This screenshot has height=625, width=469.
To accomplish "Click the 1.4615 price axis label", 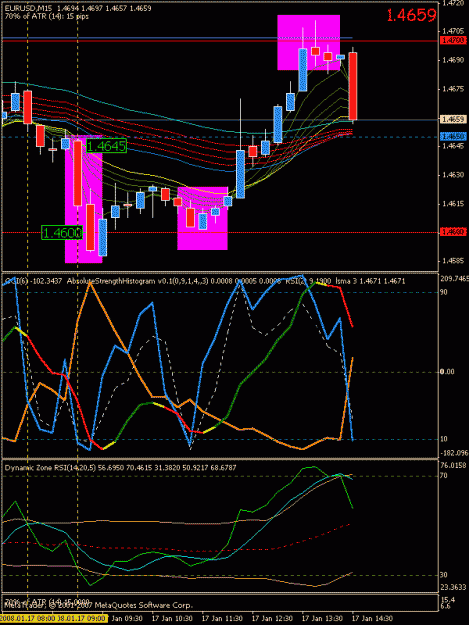I will [x=453, y=204].
